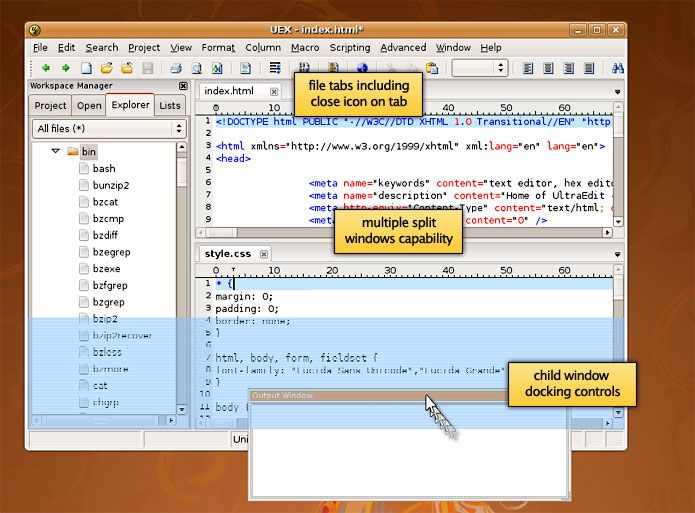Switch to the Open workspace tab

tap(89, 106)
